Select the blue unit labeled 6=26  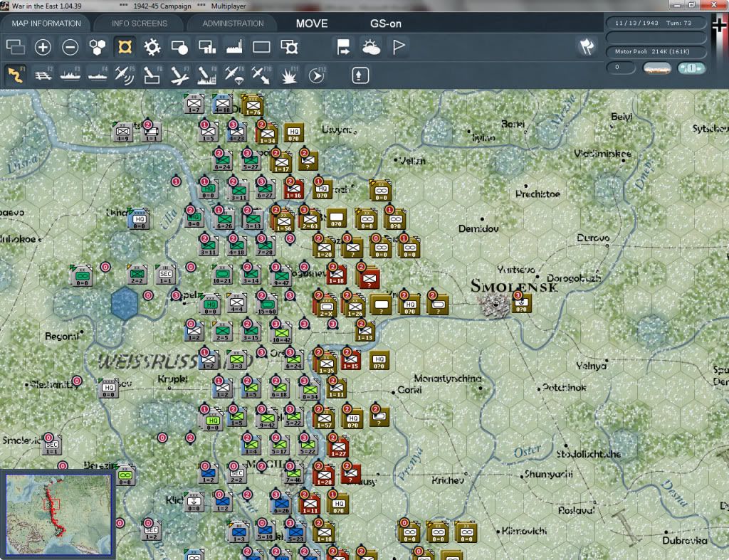pos(281,504)
